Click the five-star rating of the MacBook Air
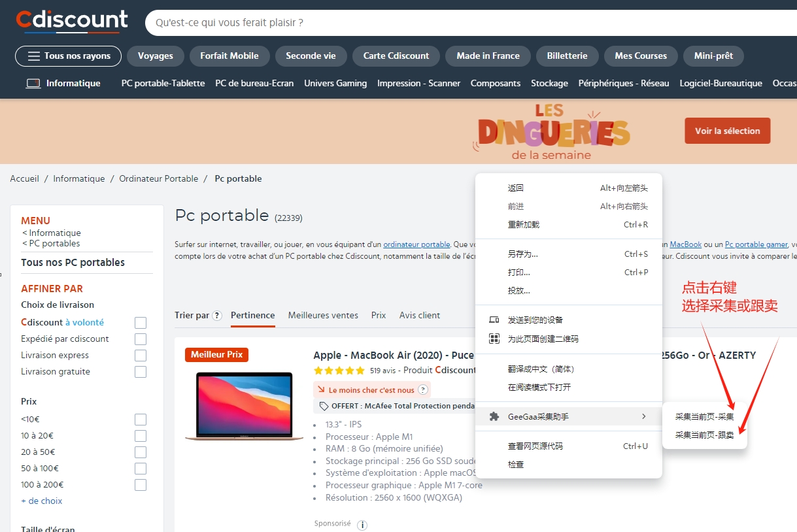This screenshot has height=532, width=797. pyautogui.click(x=339, y=371)
